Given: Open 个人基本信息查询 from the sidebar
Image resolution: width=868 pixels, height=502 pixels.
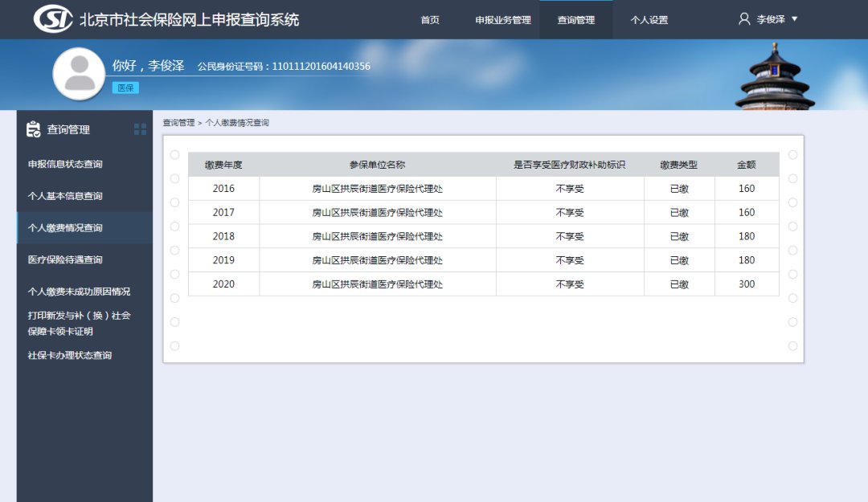Looking at the screenshot, I should pyautogui.click(x=65, y=196).
